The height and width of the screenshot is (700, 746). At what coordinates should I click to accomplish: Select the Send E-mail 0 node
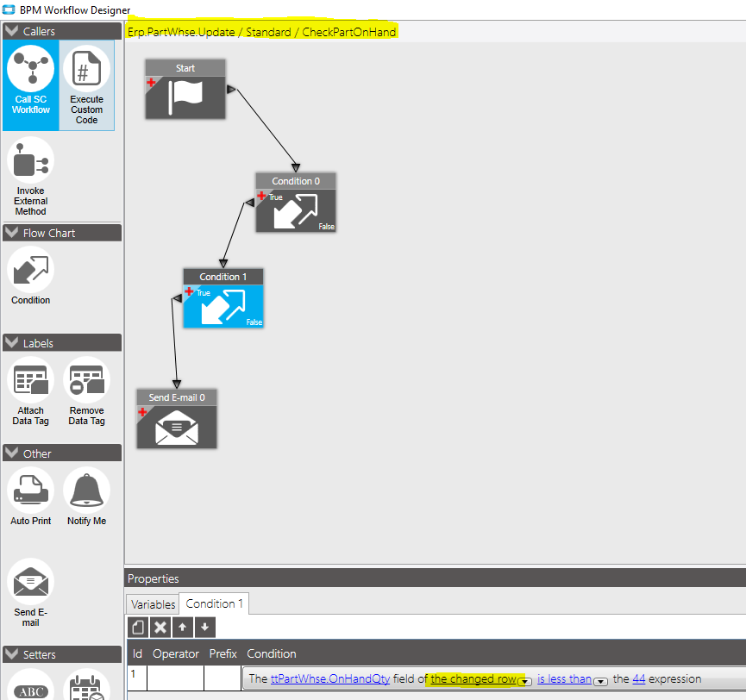click(177, 418)
